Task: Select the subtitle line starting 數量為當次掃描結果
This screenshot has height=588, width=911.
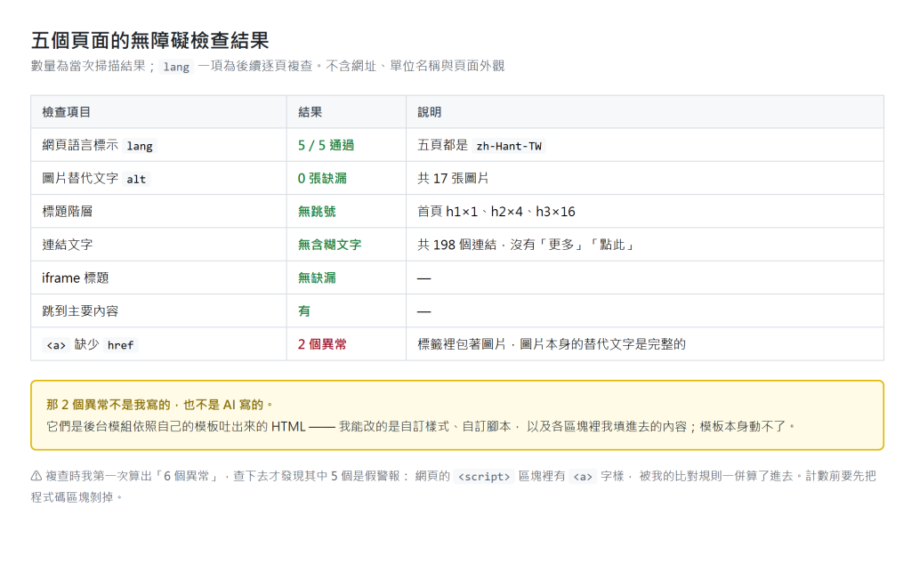Action: click(x=268, y=66)
